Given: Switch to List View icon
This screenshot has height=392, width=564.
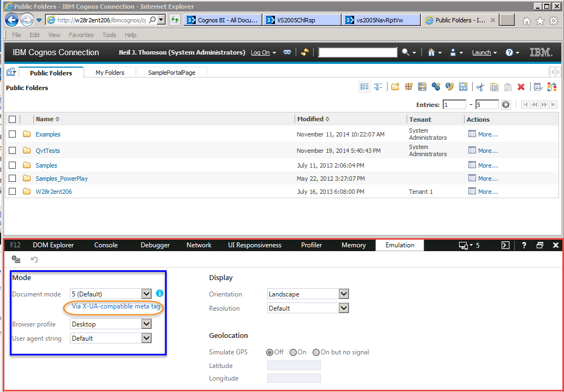Looking at the screenshot, I should pos(365,87).
